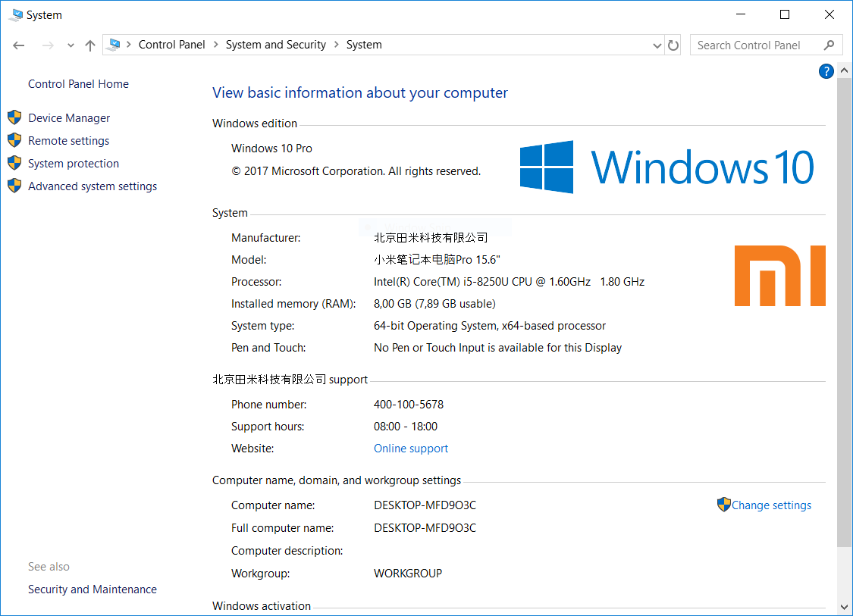Image resolution: width=853 pixels, height=616 pixels.
Task: Open address bar history dropdown
Action: (x=657, y=45)
